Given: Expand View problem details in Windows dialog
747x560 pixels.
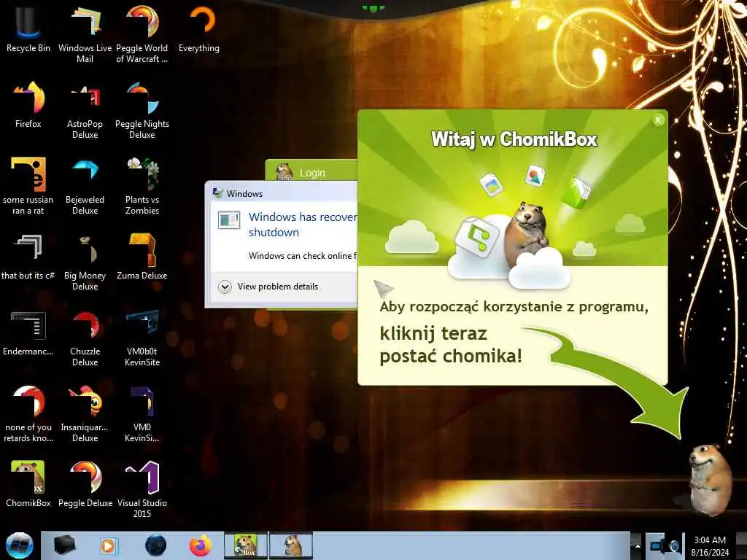Looking at the screenshot, I should tap(268, 287).
